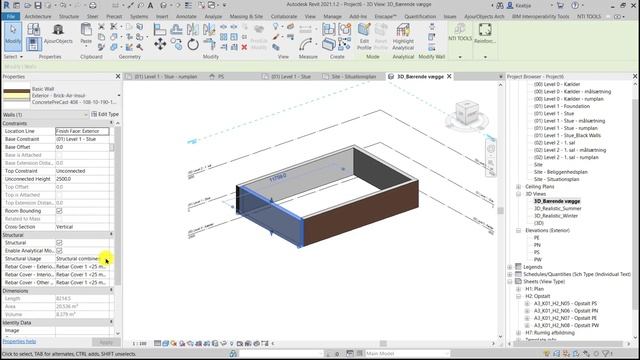This screenshot has width=640, height=360.
Task: Select the Offset tool in Modify panel
Action: coord(176,29)
